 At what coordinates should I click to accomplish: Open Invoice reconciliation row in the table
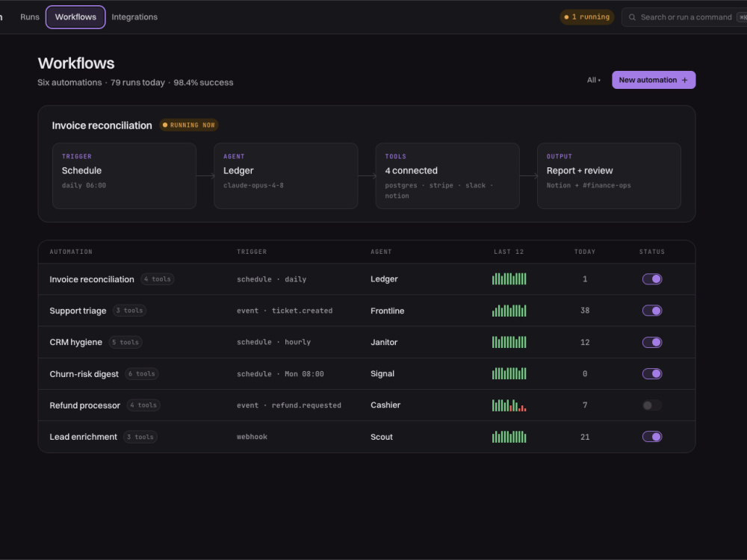point(367,279)
